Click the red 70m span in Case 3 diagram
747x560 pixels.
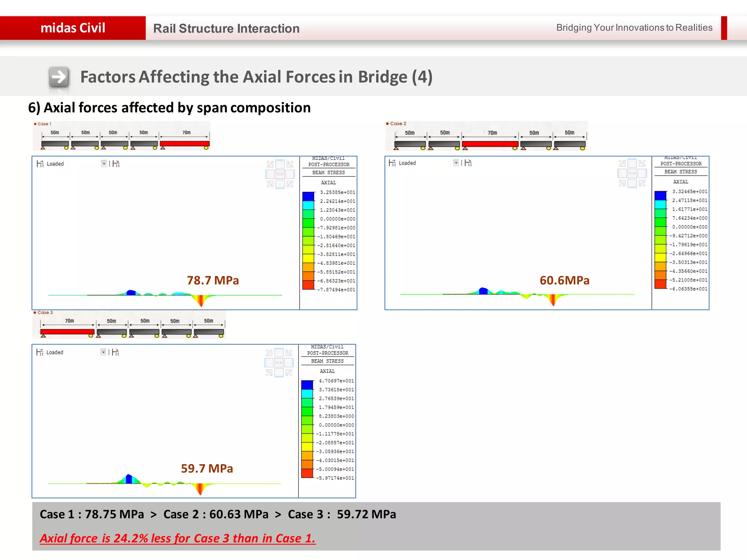(x=67, y=332)
